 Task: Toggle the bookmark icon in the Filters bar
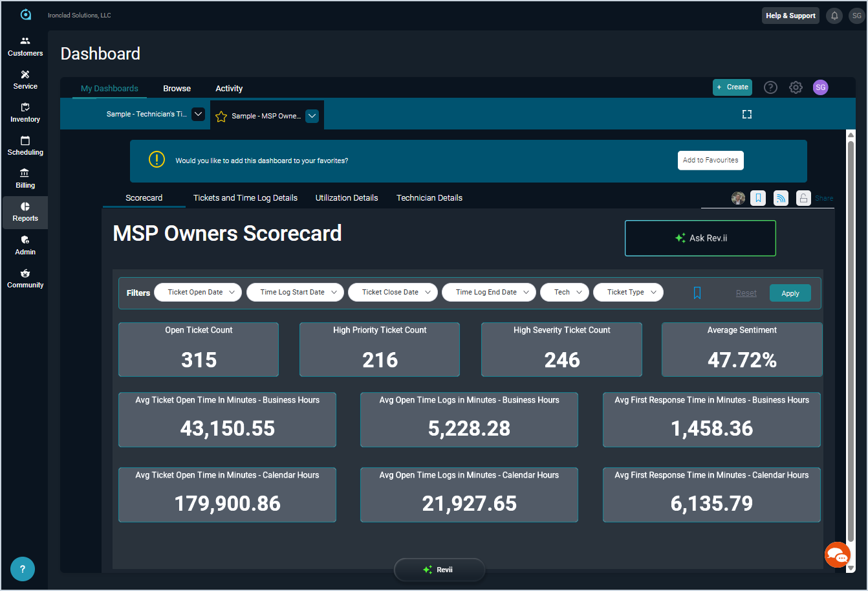point(697,293)
